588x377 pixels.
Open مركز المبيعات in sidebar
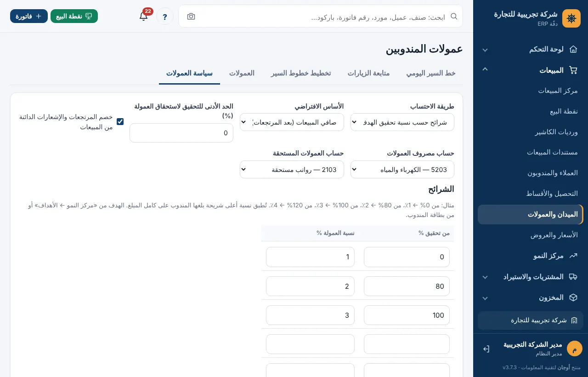click(531, 91)
